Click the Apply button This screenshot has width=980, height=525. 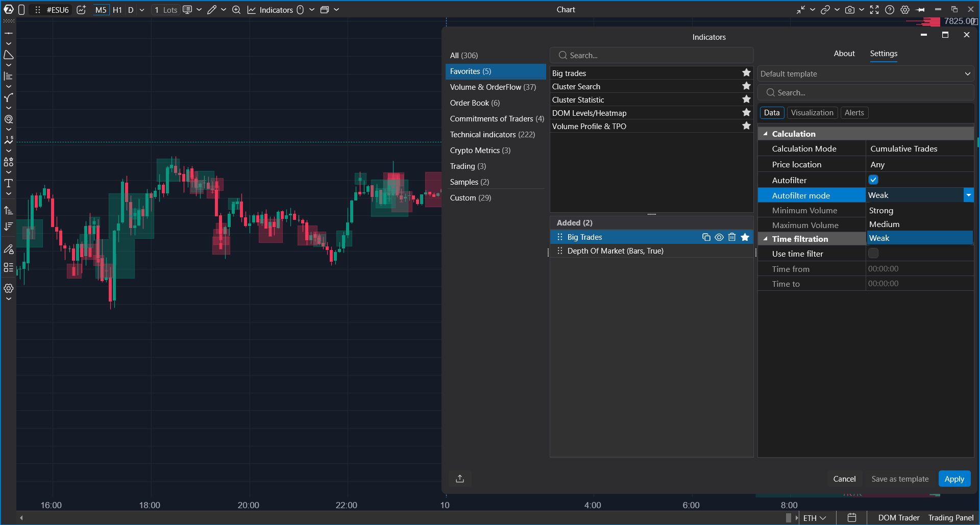[954, 479]
